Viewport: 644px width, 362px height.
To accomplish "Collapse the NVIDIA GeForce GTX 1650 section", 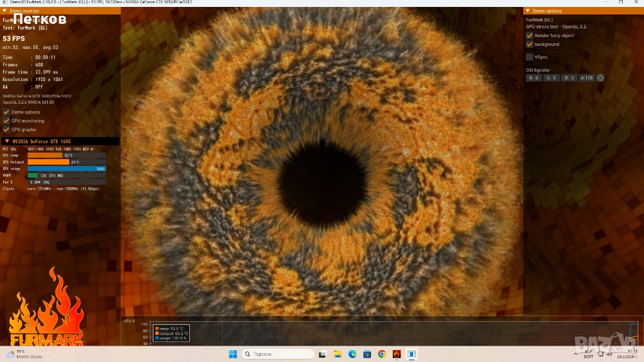I will 7,141.
